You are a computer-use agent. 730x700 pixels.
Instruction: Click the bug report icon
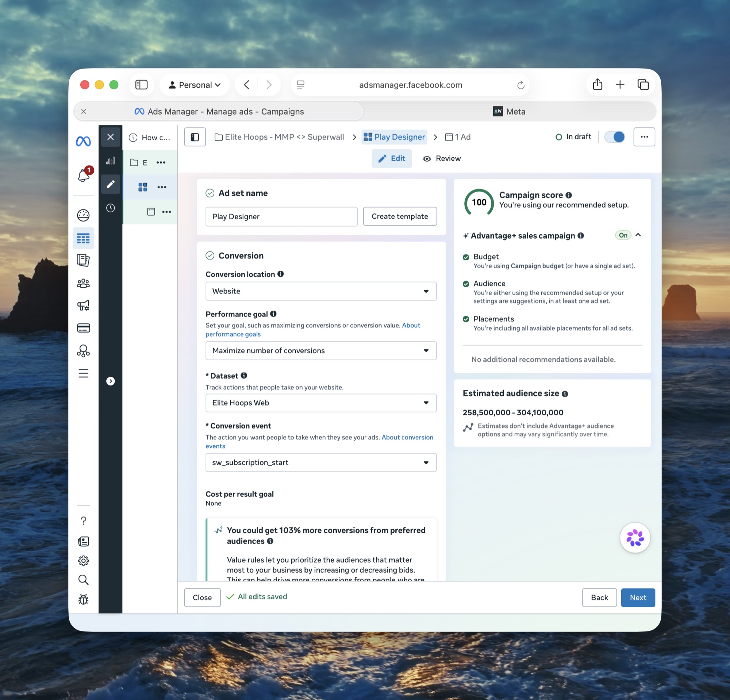[x=84, y=599]
